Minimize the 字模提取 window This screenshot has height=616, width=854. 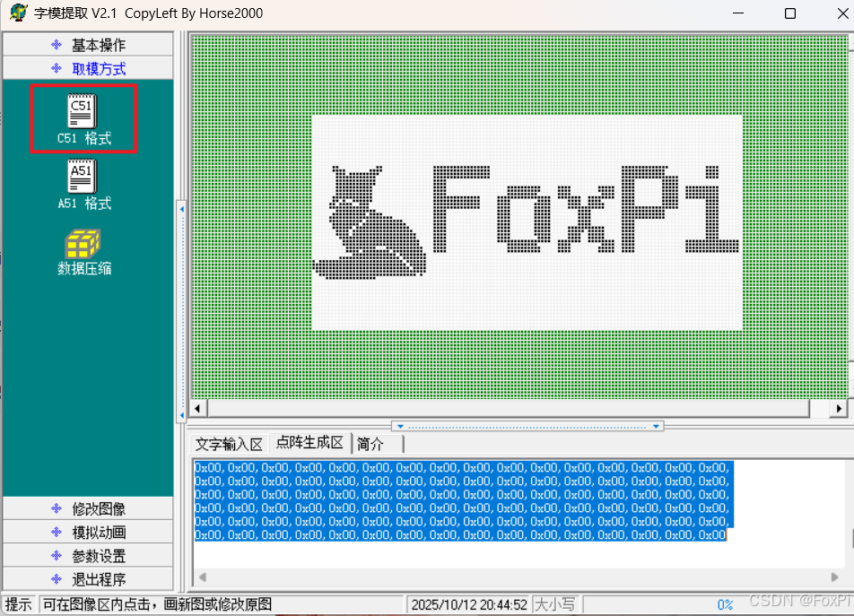point(738,13)
